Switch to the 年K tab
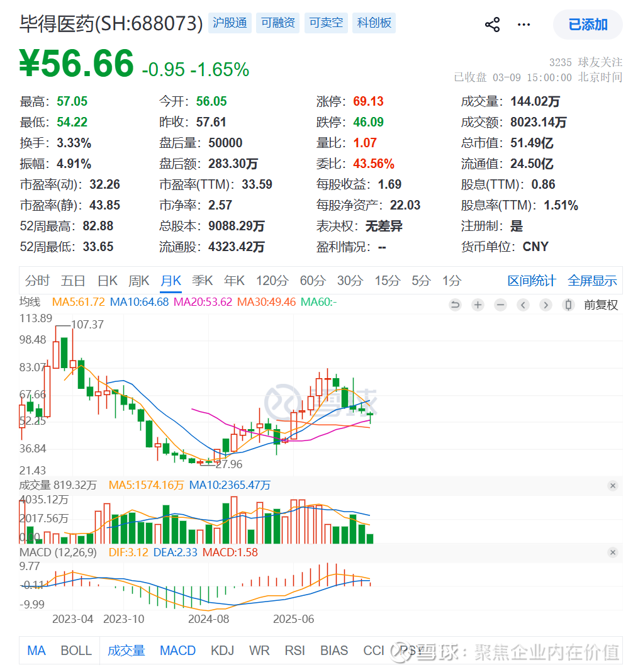638x672 pixels. (x=234, y=281)
